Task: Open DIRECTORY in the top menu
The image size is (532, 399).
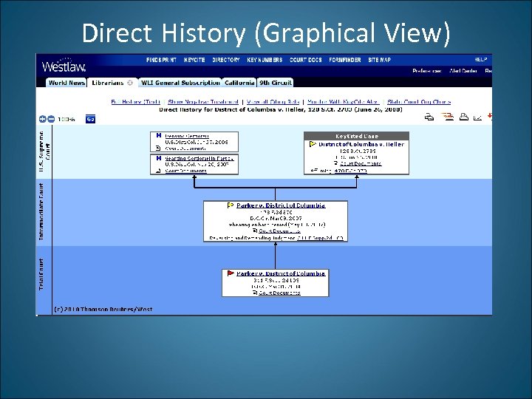Action: point(226,60)
